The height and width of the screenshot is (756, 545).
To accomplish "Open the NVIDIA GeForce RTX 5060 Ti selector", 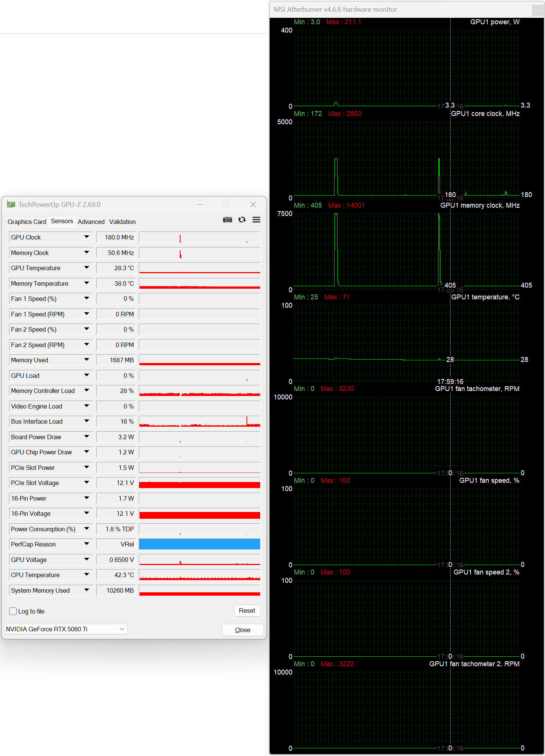I will pyautogui.click(x=66, y=629).
